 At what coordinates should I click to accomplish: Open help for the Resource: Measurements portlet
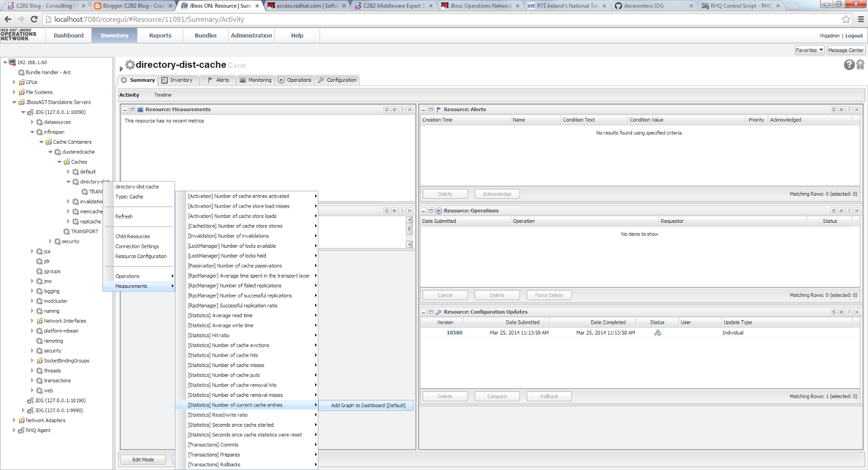point(402,110)
